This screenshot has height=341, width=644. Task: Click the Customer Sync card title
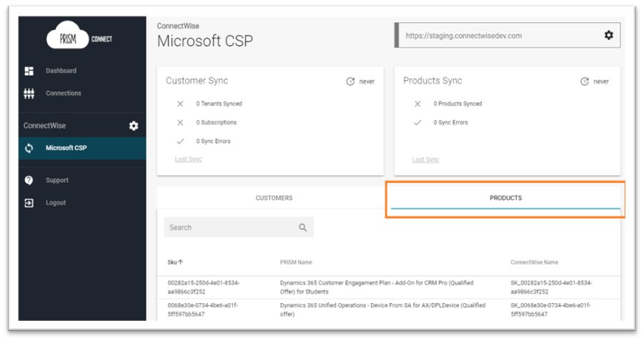197,81
